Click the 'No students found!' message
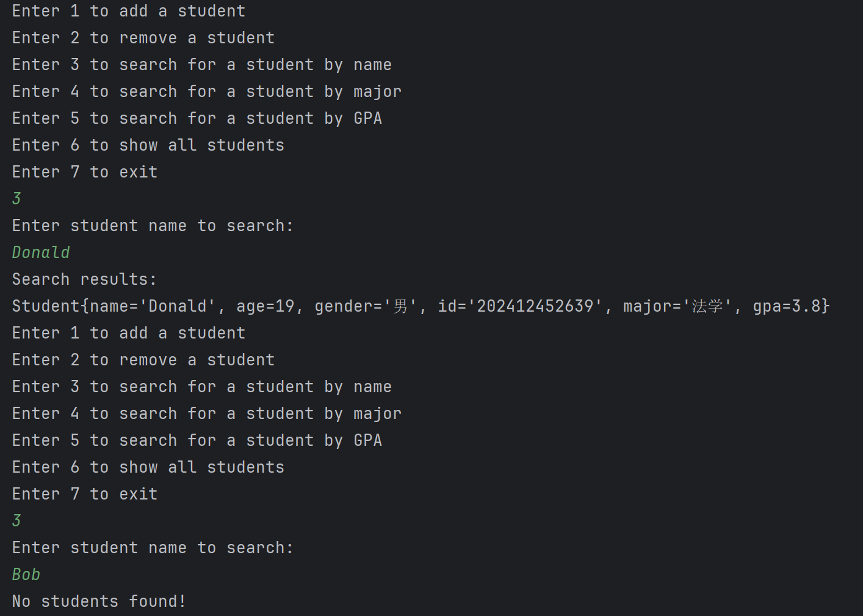The image size is (863, 616). pos(99,601)
